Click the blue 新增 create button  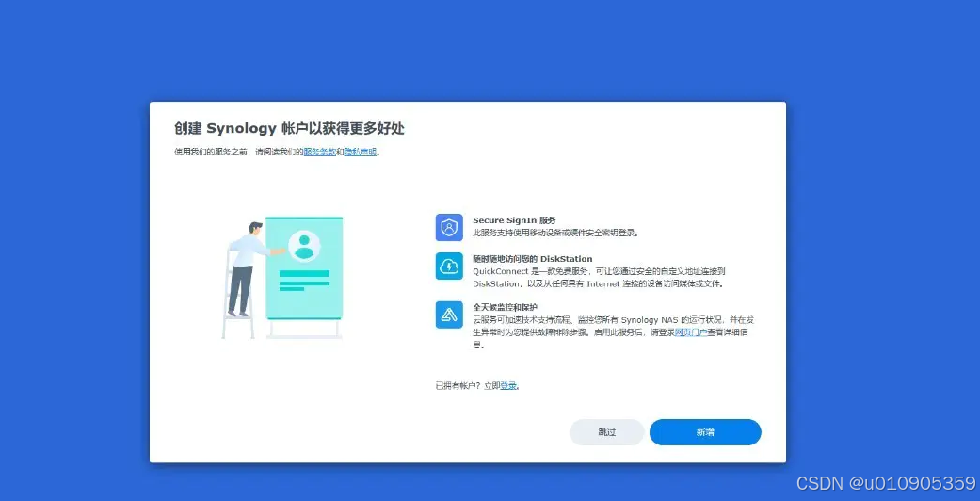705,432
